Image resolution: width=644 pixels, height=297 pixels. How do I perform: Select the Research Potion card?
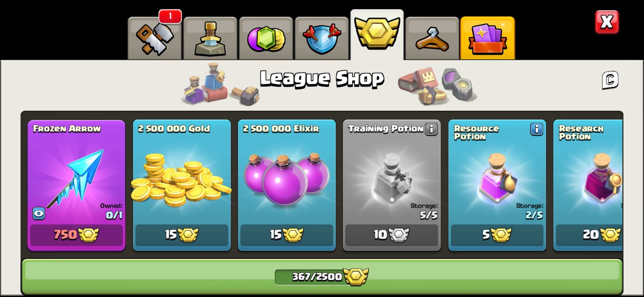588,185
